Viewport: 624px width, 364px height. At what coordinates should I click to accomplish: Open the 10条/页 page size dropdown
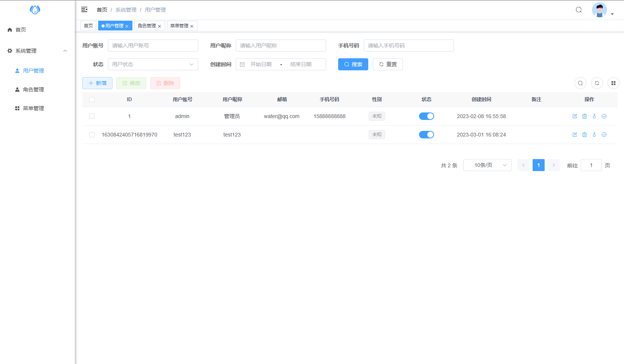coord(487,165)
